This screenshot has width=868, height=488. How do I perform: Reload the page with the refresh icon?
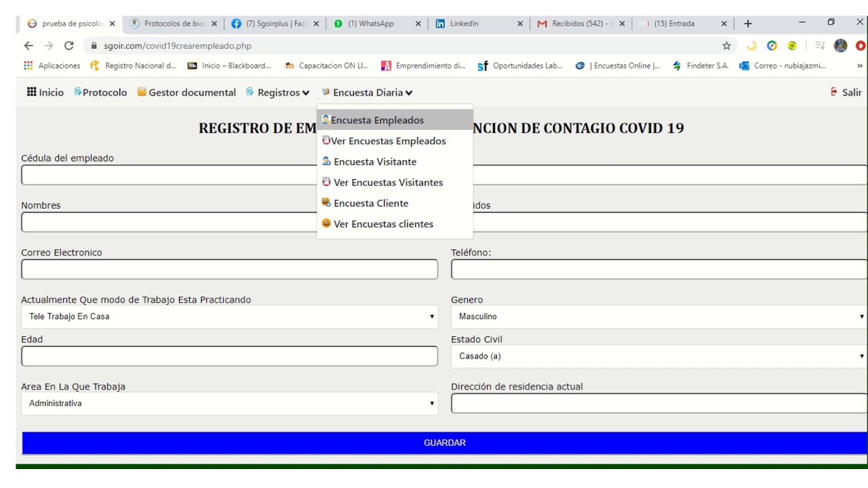(x=69, y=46)
